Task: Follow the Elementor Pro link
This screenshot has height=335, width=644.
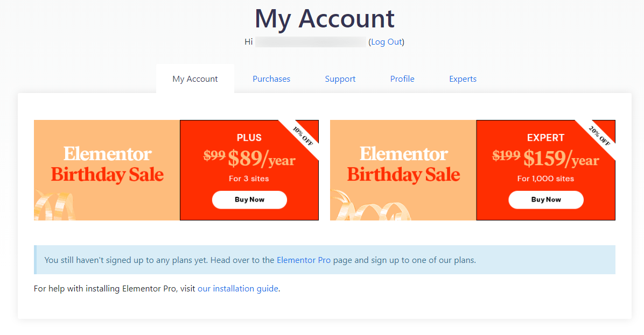Action: pos(304,260)
